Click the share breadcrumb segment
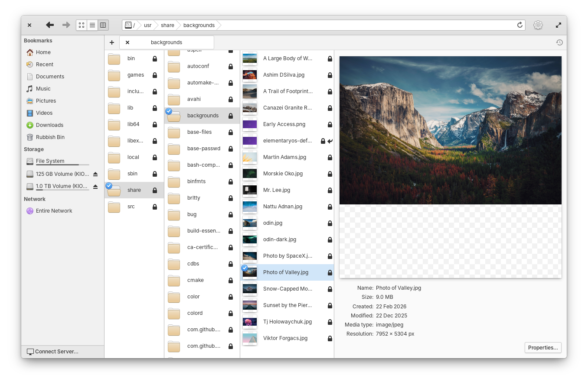Image resolution: width=588 pixels, height=385 pixels. 167,25
